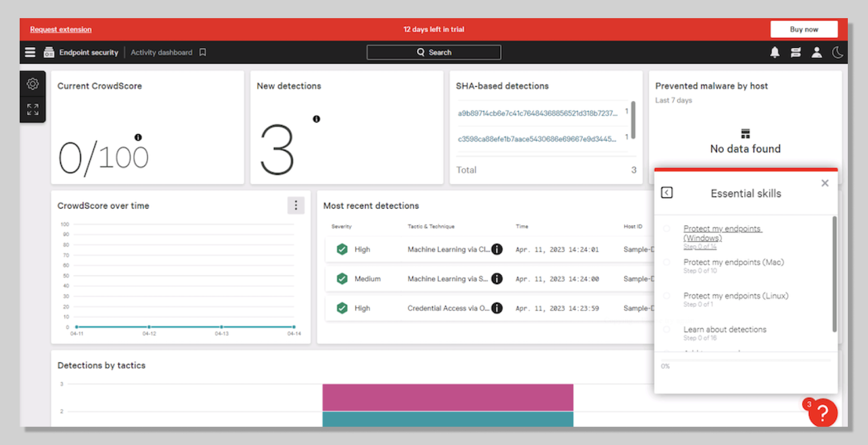This screenshot has height=445, width=868.
Task: Click 12 days left in trial text
Action: point(434,30)
